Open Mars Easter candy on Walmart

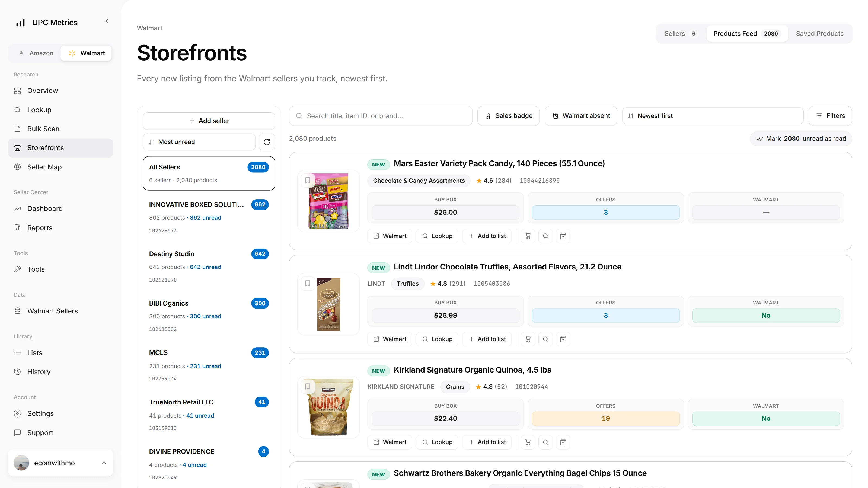coord(390,236)
